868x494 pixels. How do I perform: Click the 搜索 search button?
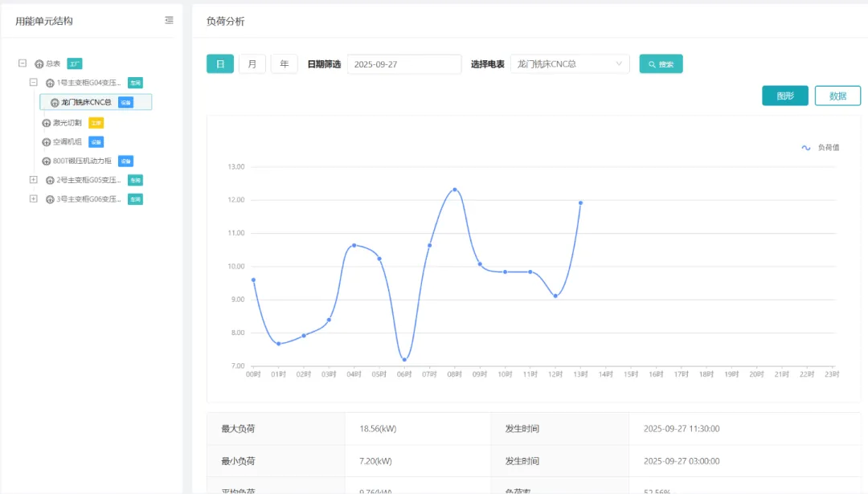click(661, 64)
